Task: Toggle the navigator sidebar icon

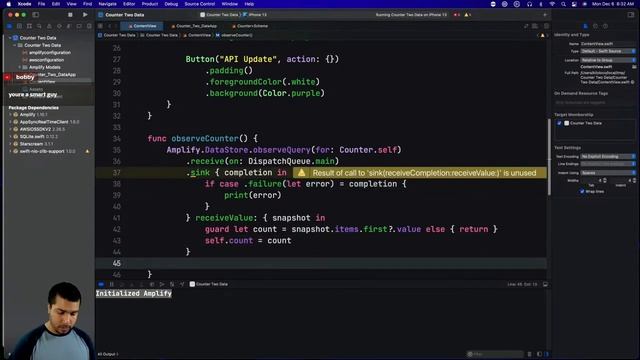Action: coord(36,15)
